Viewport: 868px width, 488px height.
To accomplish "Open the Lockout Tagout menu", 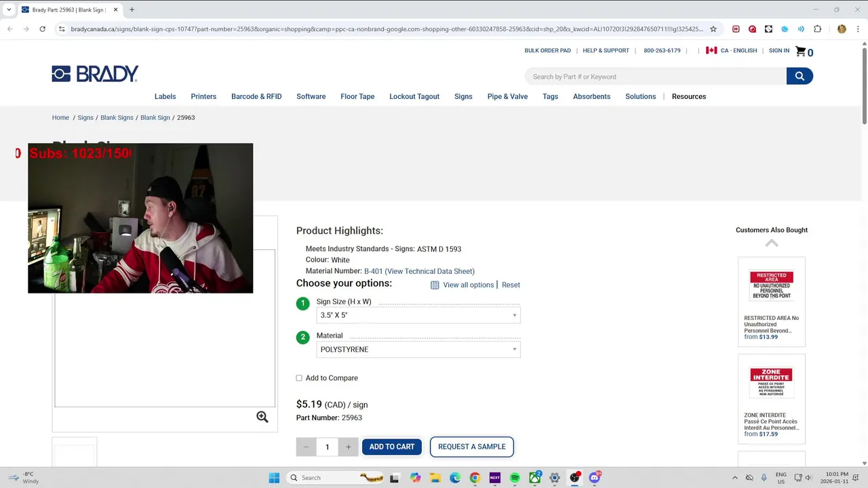I will click(x=414, y=96).
